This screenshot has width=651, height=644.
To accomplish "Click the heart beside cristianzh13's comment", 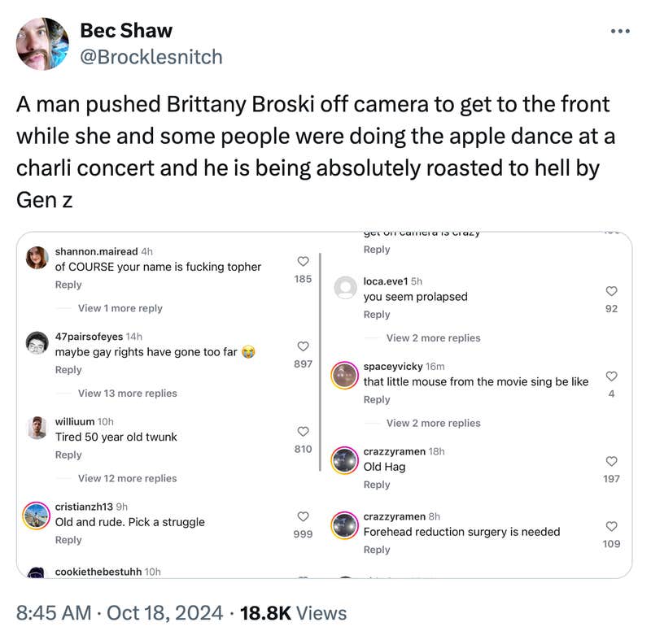I will (303, 516).
